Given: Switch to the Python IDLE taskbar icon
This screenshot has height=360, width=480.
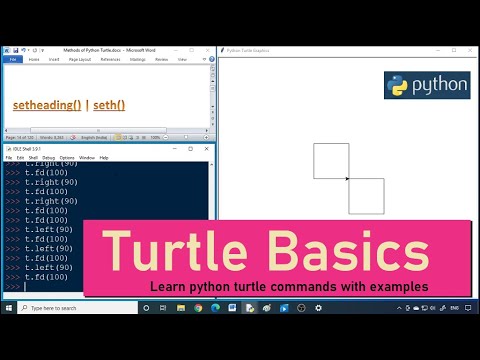Looking at the screenshot, I should coord(250,308).
